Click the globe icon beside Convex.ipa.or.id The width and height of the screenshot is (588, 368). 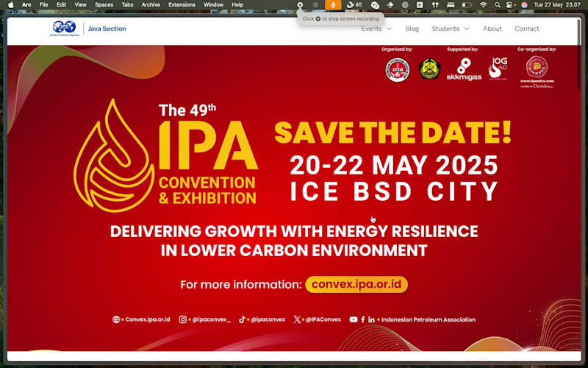tap(116, 319)
